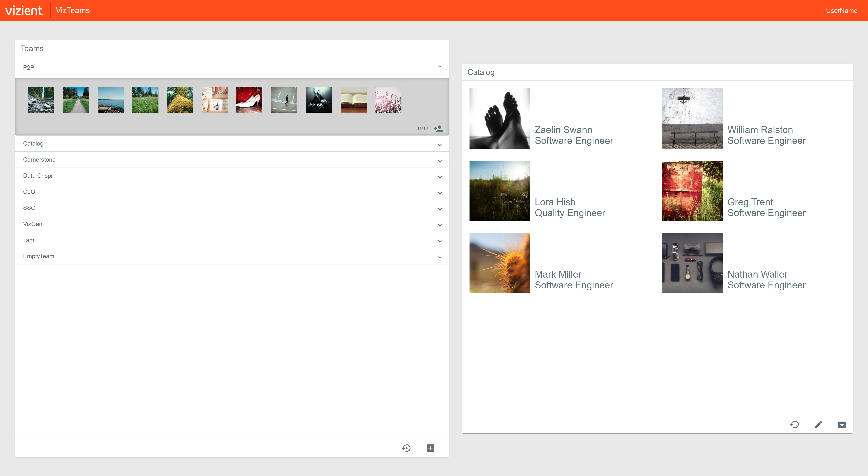Expand the EmptyTeam chevron
The width and height of the screenshot is (868, 476).
tap(440, 258)
